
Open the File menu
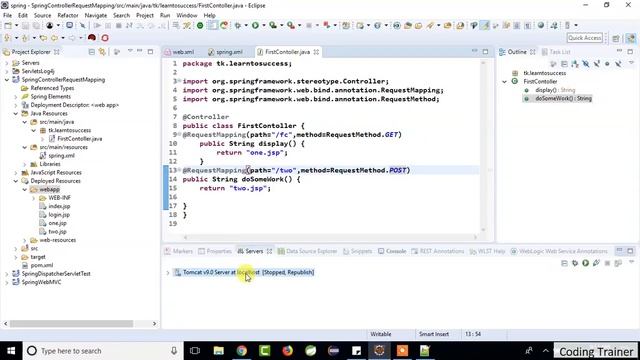7,15
